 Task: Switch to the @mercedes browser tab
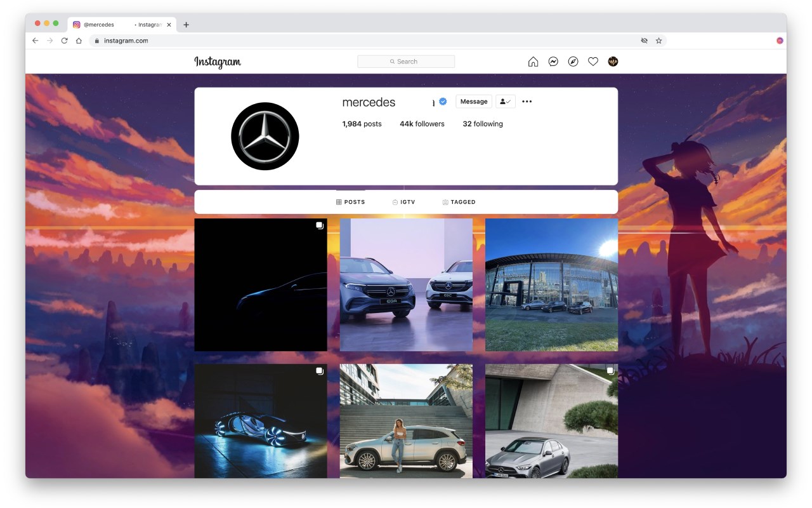click(x=122, y=25)
